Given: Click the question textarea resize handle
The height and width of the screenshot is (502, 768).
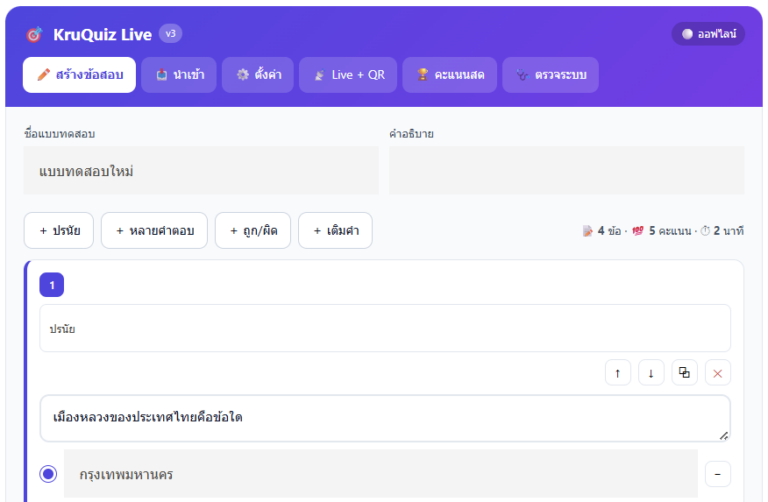Looking at the screenshot, I should point(724,436).
